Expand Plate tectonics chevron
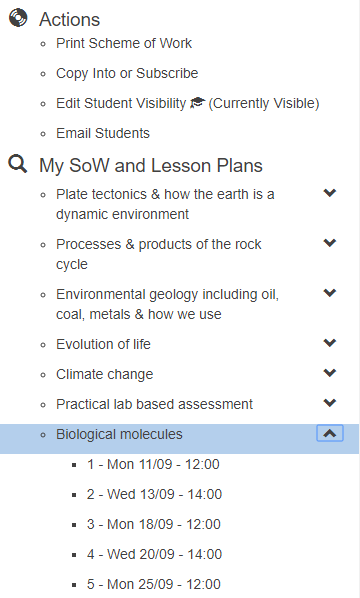 [329, 193]
